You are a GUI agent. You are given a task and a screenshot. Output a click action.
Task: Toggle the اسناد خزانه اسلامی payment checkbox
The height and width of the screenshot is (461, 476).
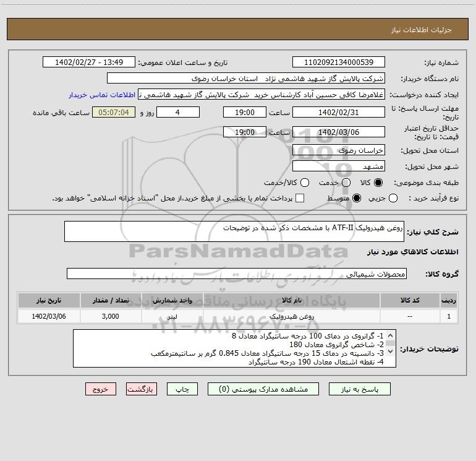click(300, 198)
